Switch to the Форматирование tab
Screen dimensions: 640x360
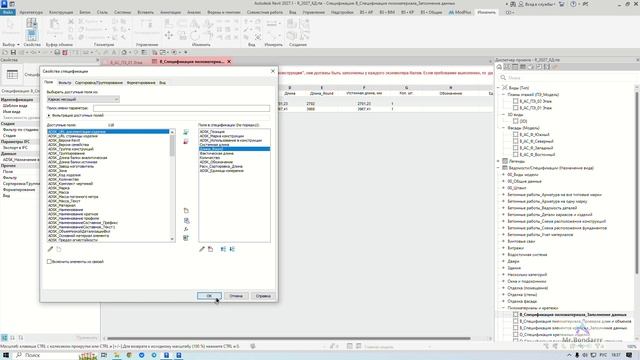[x=141, y=83]
